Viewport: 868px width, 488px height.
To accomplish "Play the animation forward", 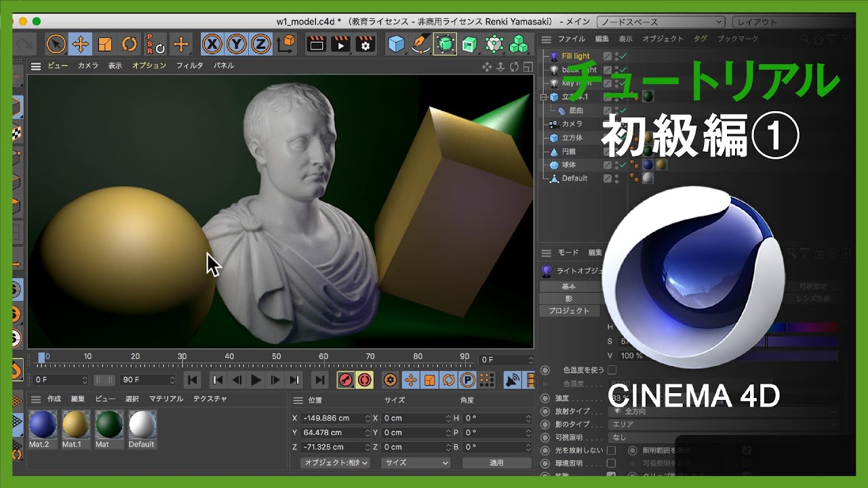I will click(x=256, y=380).
